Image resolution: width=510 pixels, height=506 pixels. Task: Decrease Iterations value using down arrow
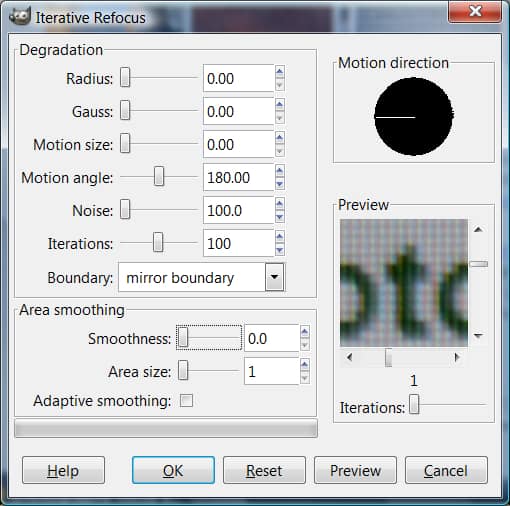point(280,250)
